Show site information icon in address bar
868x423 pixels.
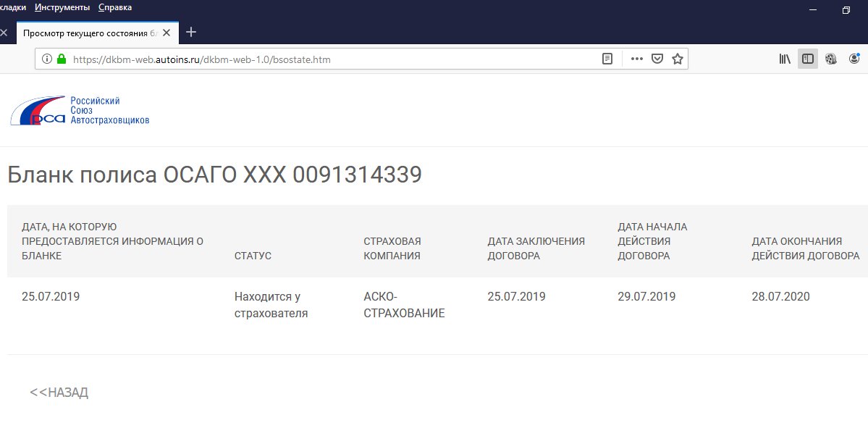47,59
